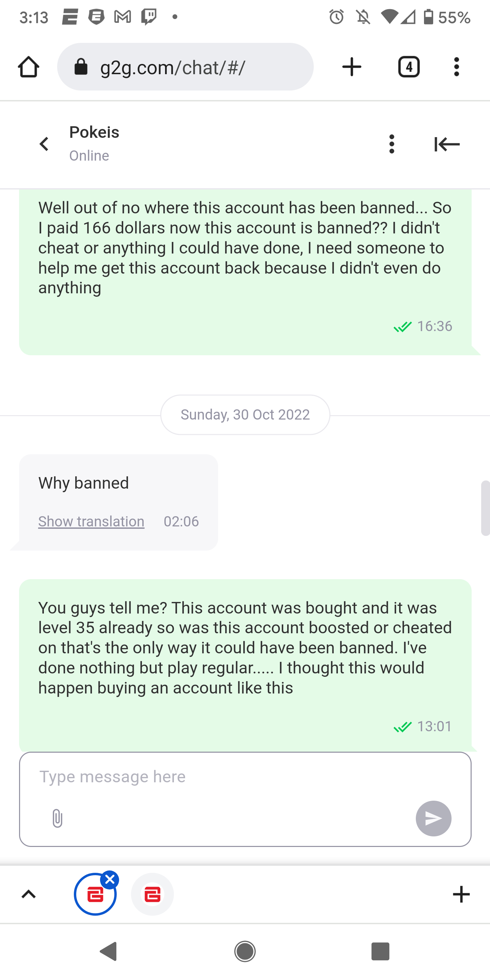Click the chat scrollbar handle
This screenshot has height=980, width=490.
486,508
